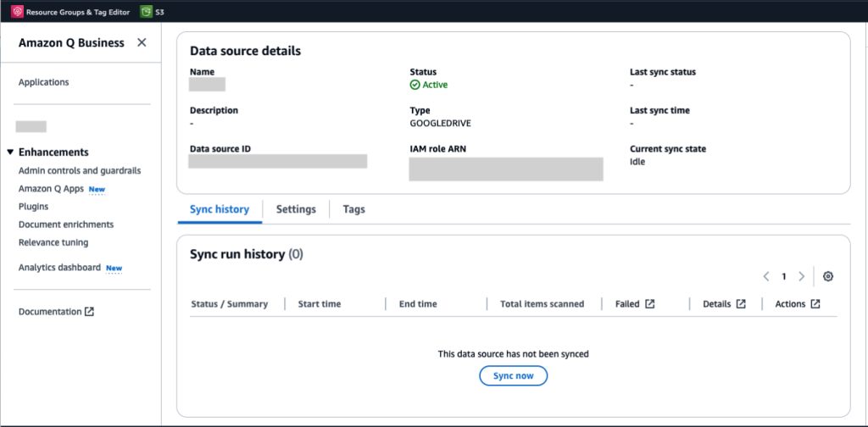Open Admin controls and guardrails
The height and width of the screenshot is (427, 868).
(x=80, y=170)
